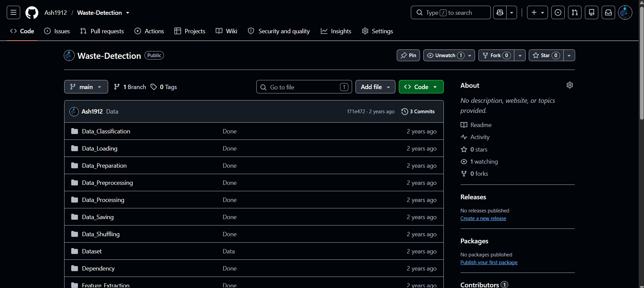This screenshot has height=288, width=644.
Task: Click the Ash1912 commit author avatar
Action: [x=74, y=112]
